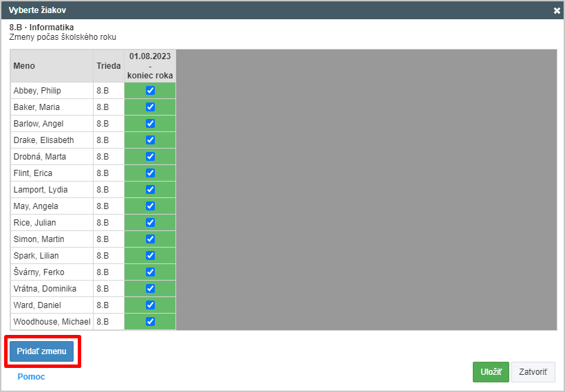
Task: Toggle the checkbox for Baker, Maria
Action: coord(150,107)
